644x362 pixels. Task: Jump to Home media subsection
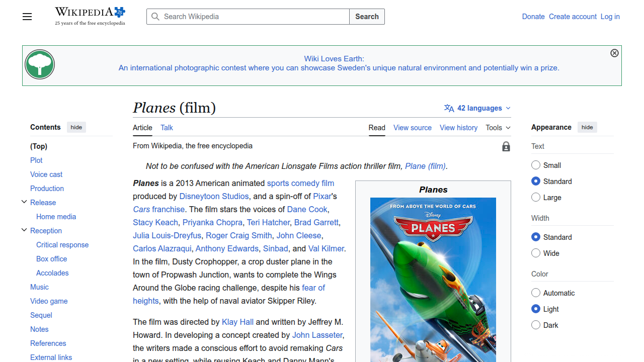[x=56, y=217]
